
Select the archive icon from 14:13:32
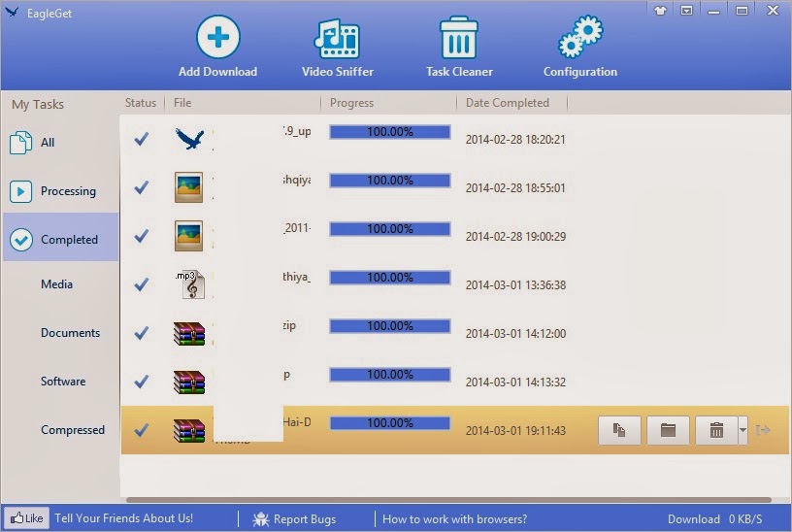coord(189,382)
